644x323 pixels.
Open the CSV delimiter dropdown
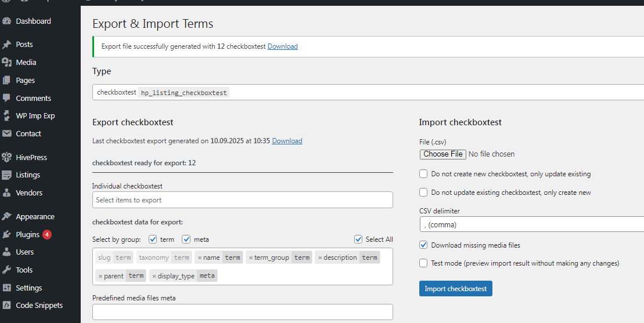click(531, 224)
